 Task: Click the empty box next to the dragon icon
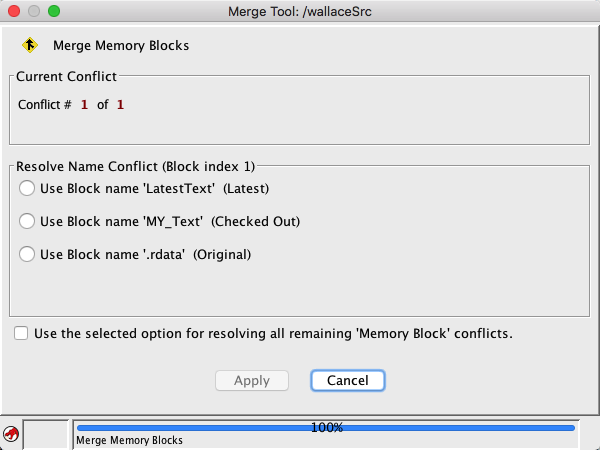(x=44, y=433)
